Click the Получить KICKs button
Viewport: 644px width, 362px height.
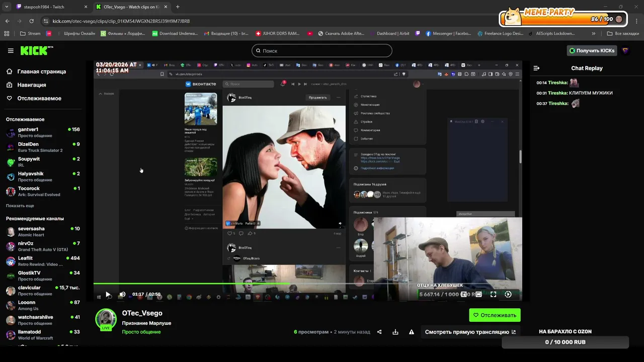click(592, 50)
